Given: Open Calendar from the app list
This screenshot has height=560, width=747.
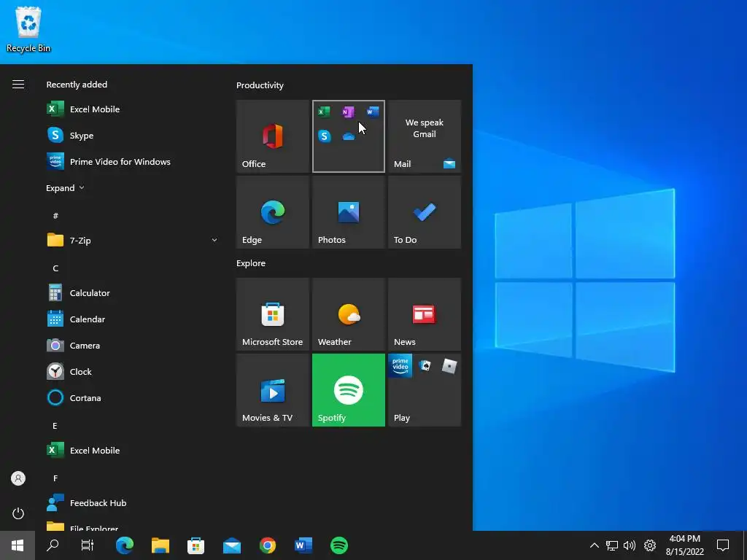Looking at the screenshot, I should coord(131,319).
